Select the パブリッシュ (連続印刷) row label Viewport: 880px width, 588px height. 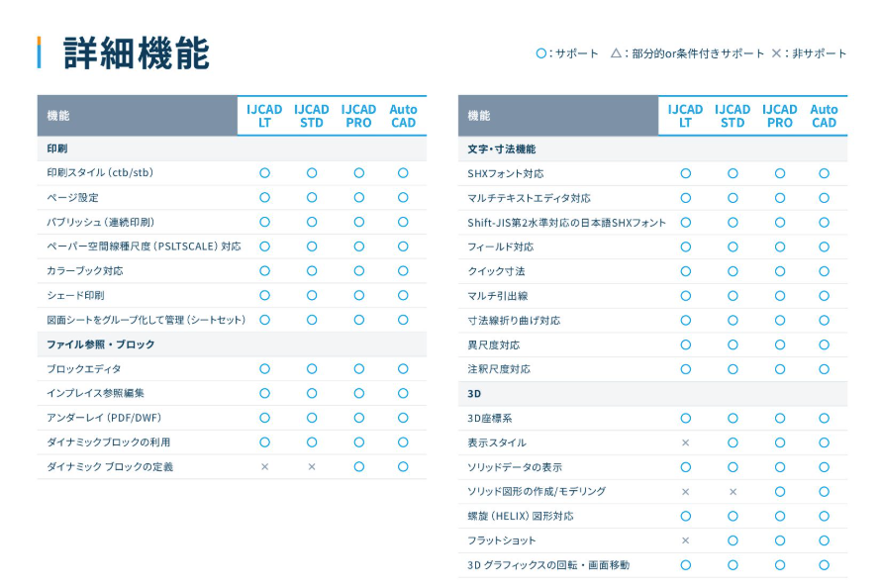(x=100, y=222)
